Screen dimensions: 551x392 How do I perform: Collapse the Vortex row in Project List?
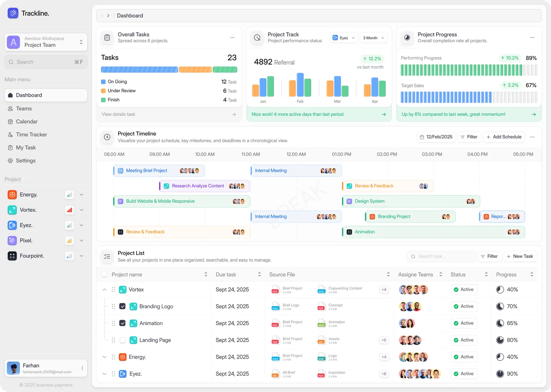click(x=104, y=290)
